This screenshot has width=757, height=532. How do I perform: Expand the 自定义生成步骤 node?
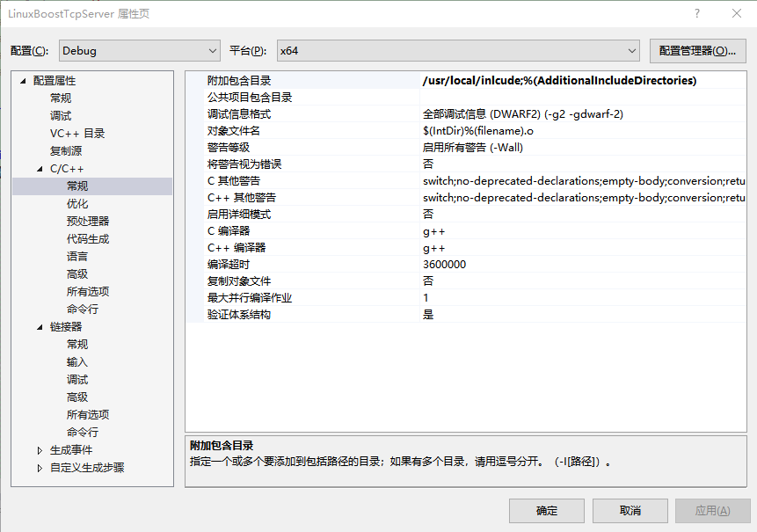click(x=39, y=467)
